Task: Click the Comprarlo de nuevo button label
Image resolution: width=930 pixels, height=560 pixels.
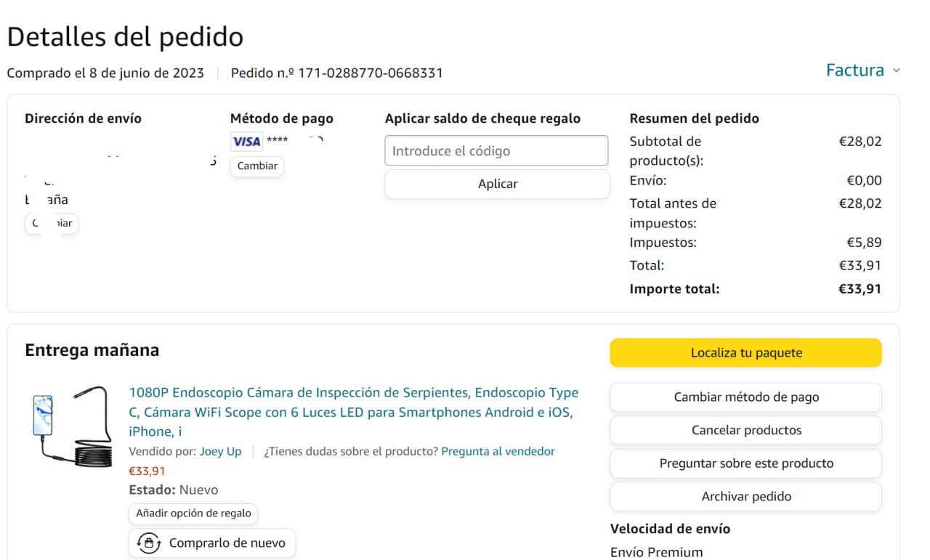Action: [x=227, y=543]
